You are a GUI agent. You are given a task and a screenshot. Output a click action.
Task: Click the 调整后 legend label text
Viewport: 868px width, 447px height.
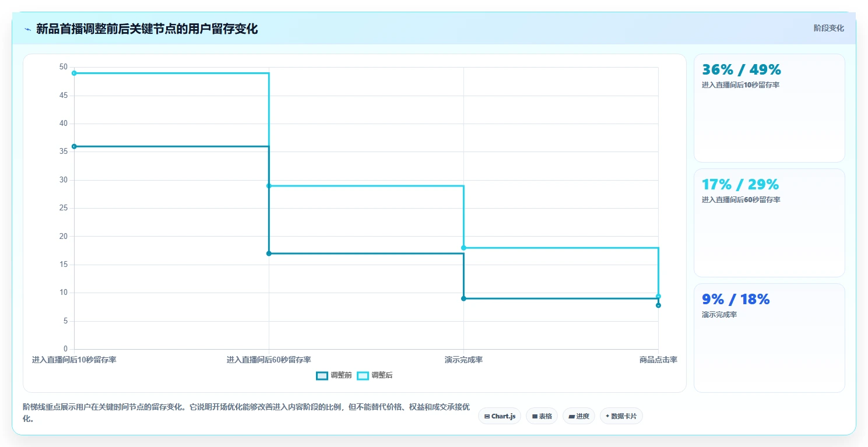tap(382, 375)
